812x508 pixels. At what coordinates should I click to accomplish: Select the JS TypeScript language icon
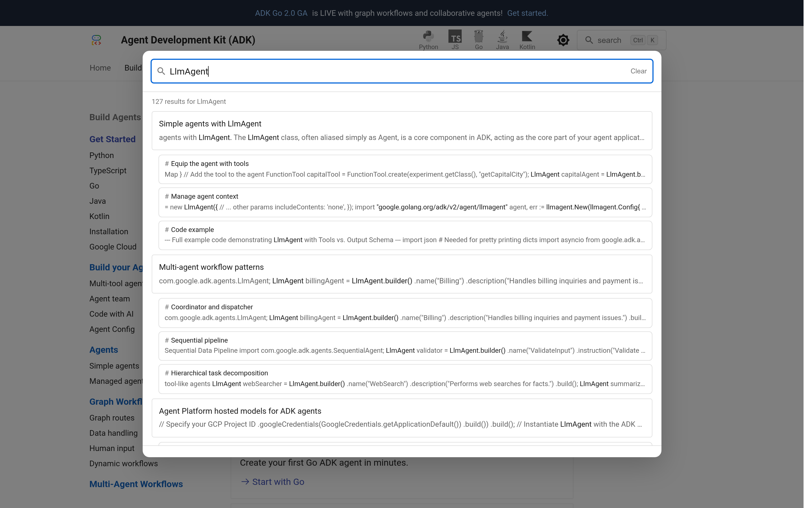[455, 40]
